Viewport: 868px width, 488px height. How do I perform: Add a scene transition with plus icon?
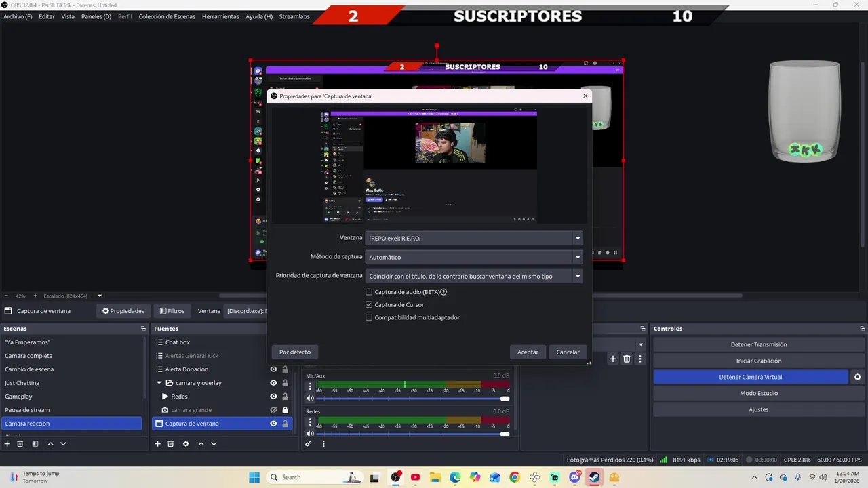[x=613, y=359]
